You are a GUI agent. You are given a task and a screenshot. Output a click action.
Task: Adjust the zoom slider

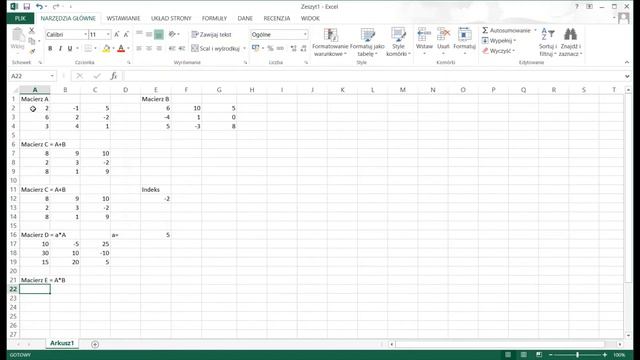[x=577, y=355]
